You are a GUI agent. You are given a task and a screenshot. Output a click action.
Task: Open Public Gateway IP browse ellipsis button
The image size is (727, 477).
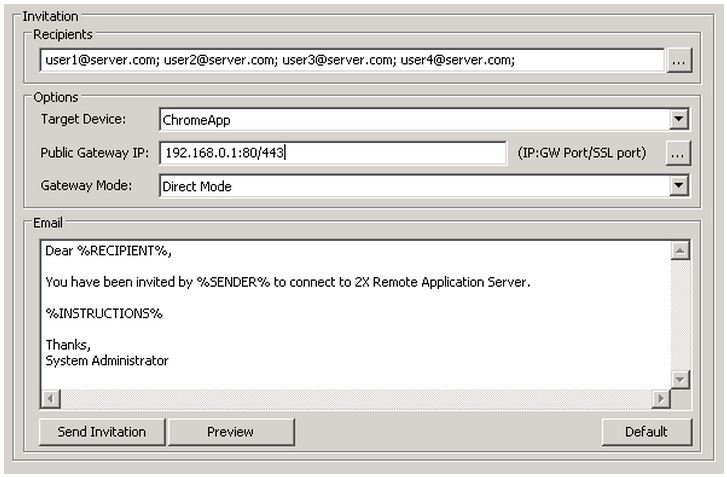[678, 153]
